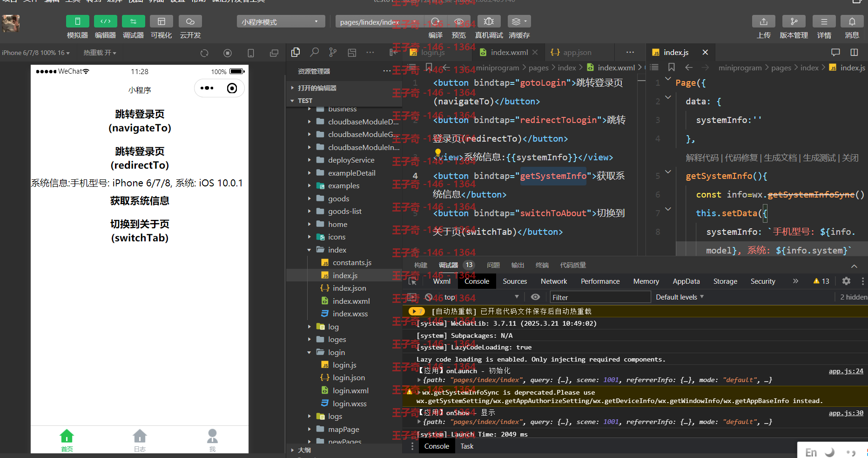This screenshot has width=868, height=458.
Task: Start real device debugging (真机调试)
Action: (x=489, y=21)
